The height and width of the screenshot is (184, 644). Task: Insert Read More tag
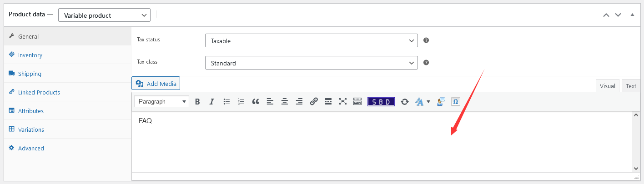coord(328,102)
